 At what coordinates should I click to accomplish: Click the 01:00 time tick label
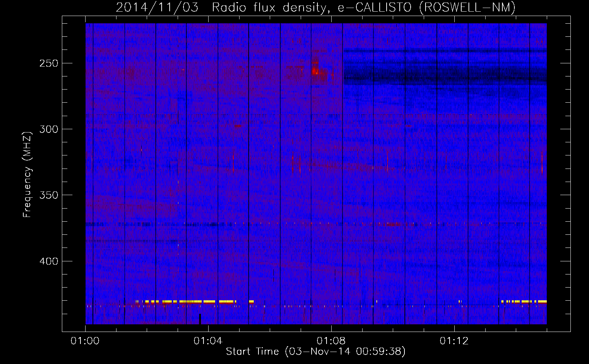point(85,341)
